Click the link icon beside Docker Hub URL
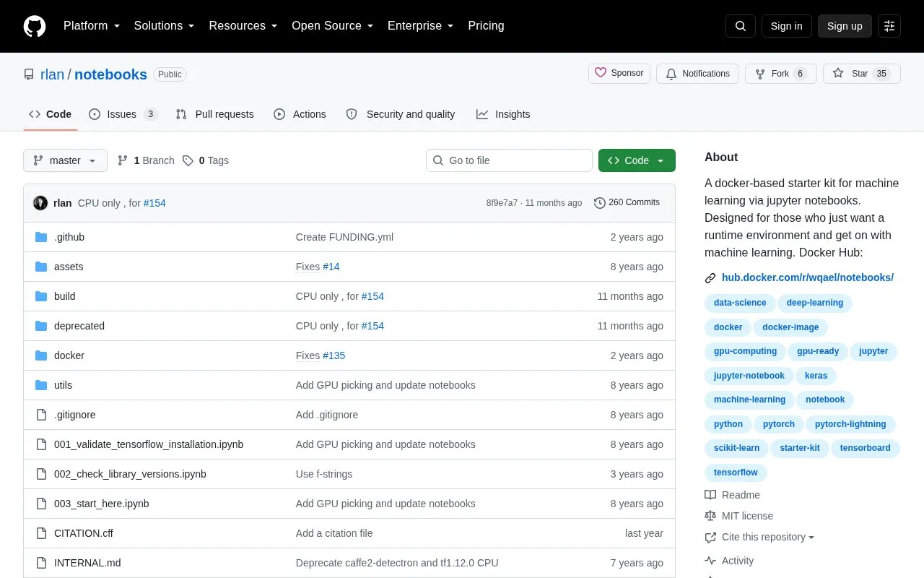924x578 pixels. tap(710, 278)
